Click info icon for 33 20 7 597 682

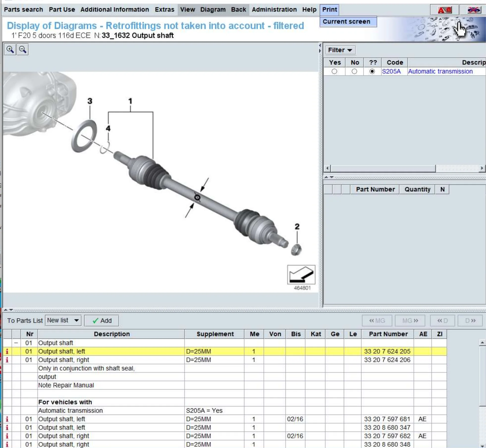point(7,436)
